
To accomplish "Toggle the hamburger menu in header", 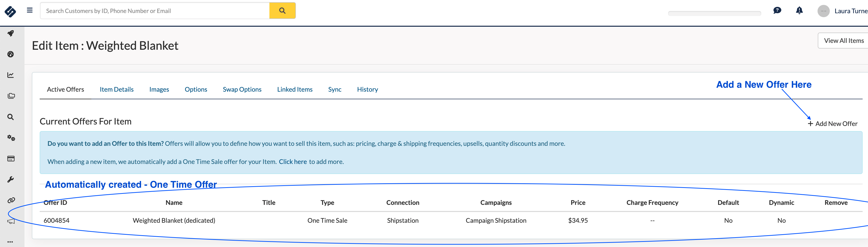I will 30,11.
